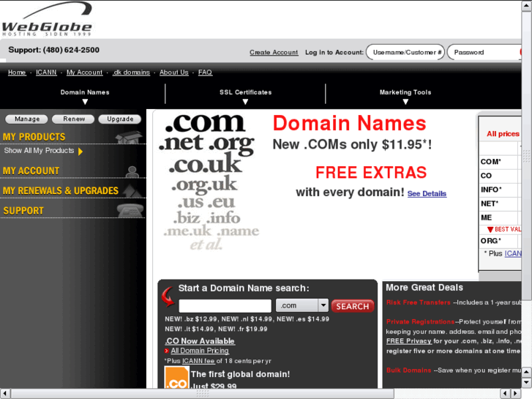The image size is (532, 399).
Task: Click the Create Account link
Action: click(x=274, y=52)
